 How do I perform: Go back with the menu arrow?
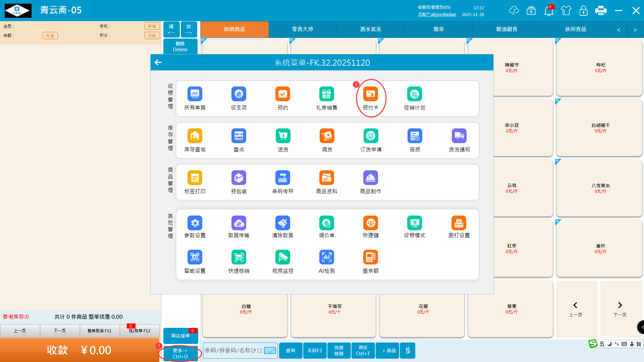[158, 62]
